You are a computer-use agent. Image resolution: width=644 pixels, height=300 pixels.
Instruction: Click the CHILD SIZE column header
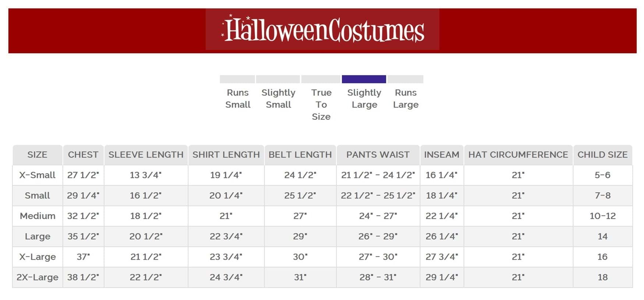pyautogui.click(x=602, y=155)
